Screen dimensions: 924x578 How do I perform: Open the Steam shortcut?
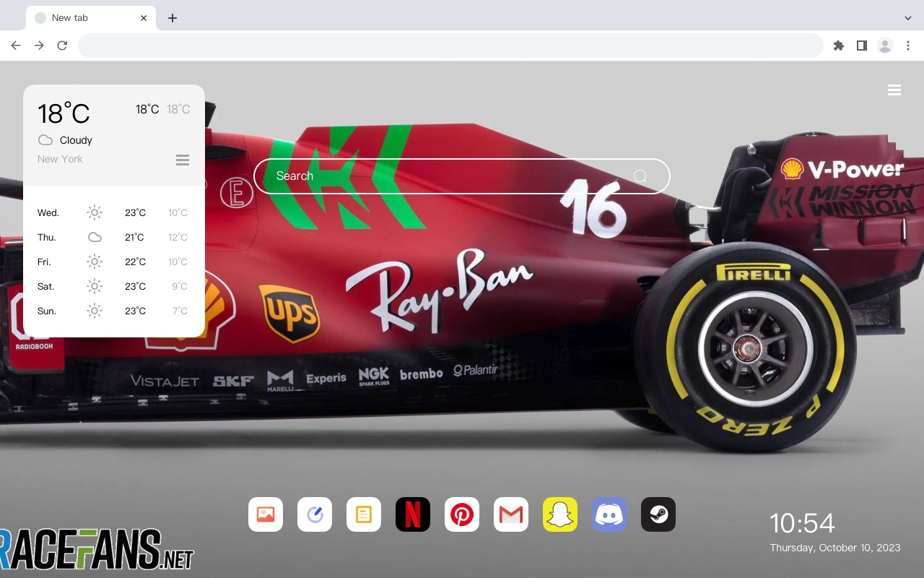pyautogui.click(x=658, y=514)
